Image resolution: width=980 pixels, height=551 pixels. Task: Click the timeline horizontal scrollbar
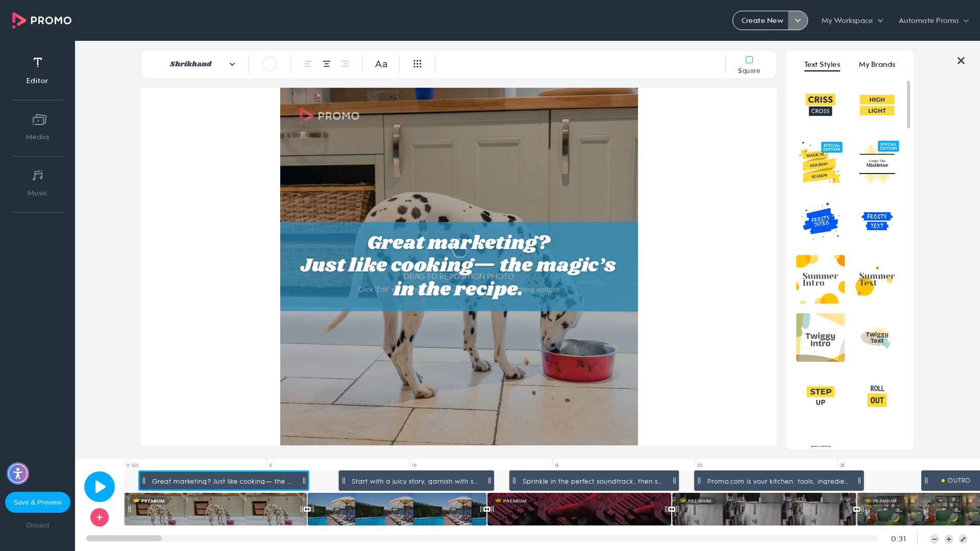pyautogui.click(x=124, y=538)
